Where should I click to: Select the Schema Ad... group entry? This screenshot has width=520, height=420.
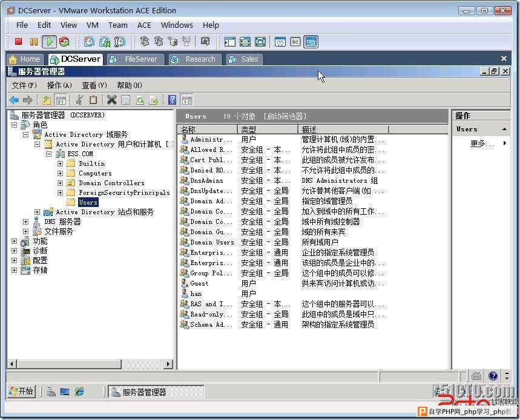(x=211, y=324)
